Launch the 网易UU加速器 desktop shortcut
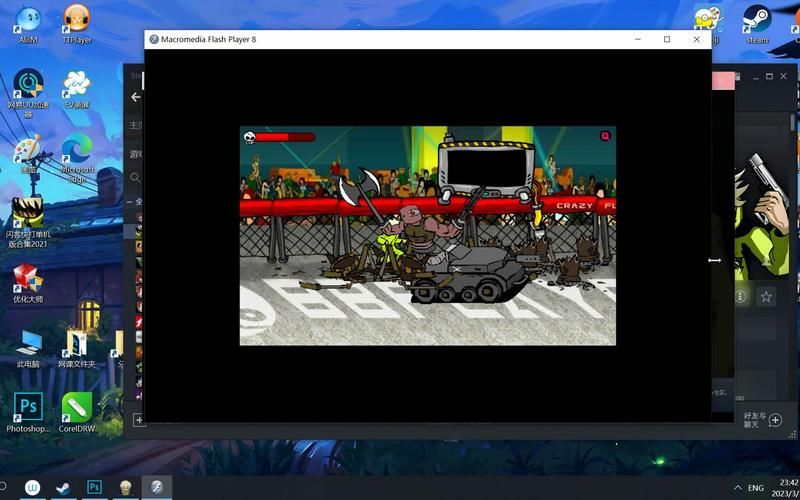 pyautogui.click(x=29, y=92)
